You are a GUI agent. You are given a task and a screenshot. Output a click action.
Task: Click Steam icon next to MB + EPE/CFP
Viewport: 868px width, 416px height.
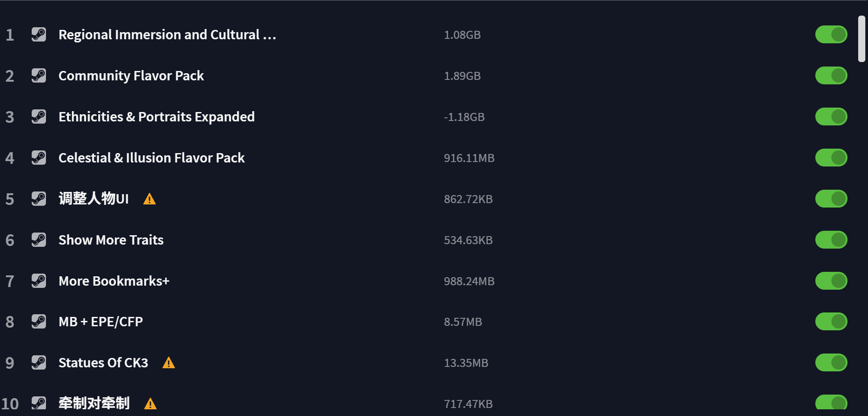click(x=39, y=321)
